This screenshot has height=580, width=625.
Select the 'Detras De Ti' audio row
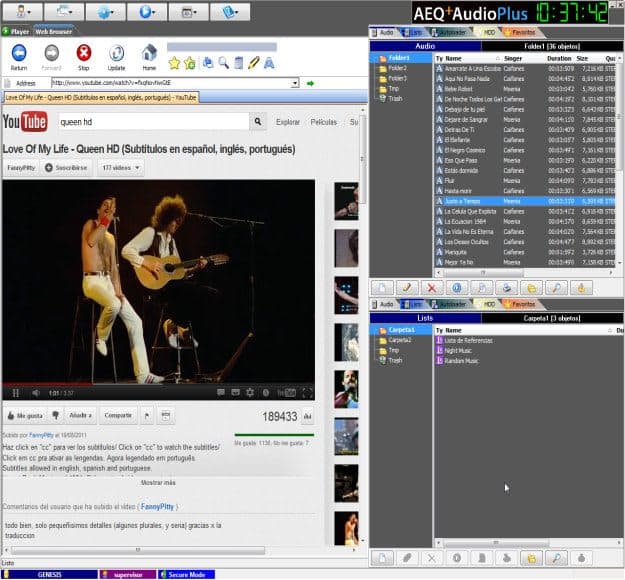pyautogui.click(x=526, y=130)
